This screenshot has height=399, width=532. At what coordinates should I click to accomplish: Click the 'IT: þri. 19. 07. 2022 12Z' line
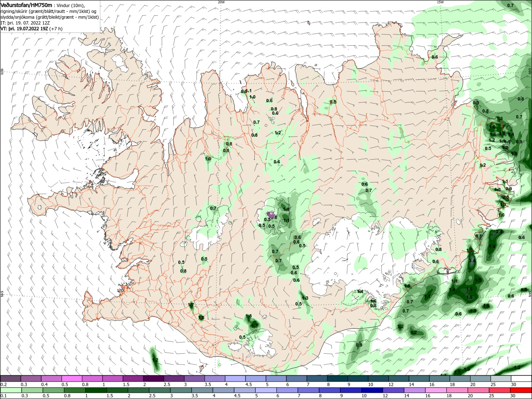(25, 23)
